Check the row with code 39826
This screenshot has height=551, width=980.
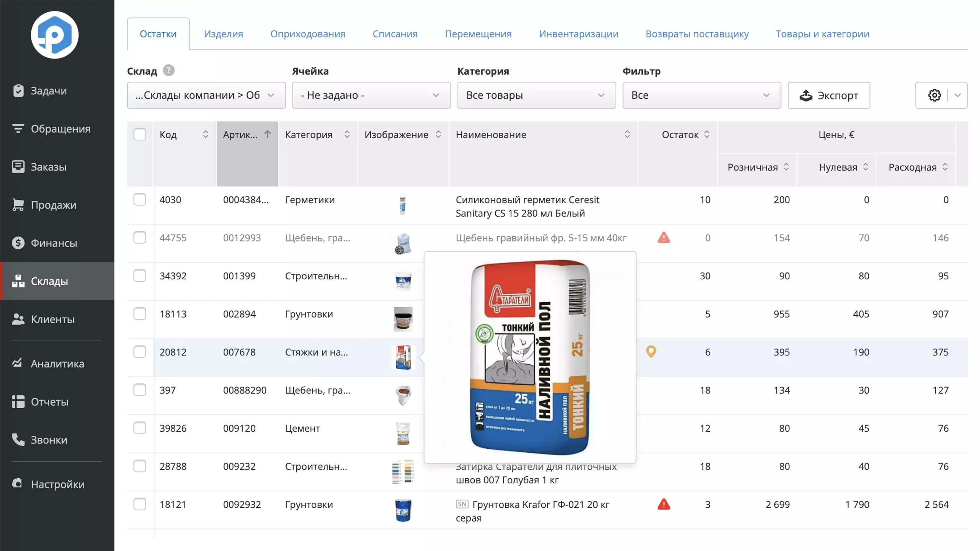click(140, 428)
